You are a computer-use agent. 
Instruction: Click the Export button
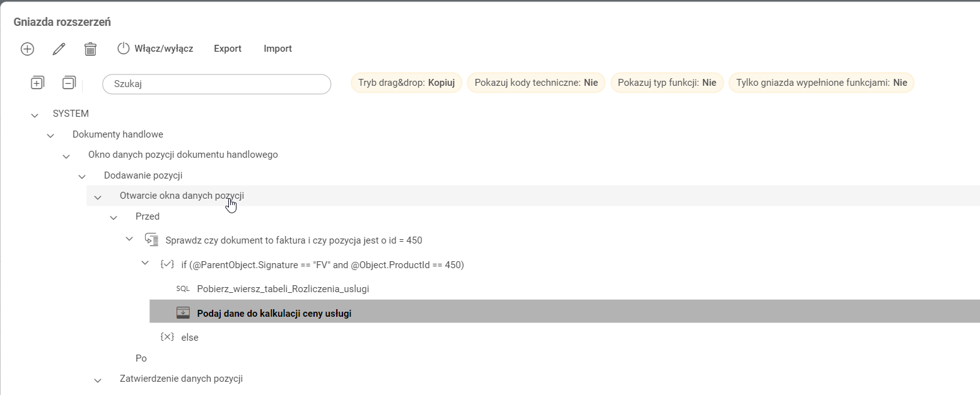point(228,49)
